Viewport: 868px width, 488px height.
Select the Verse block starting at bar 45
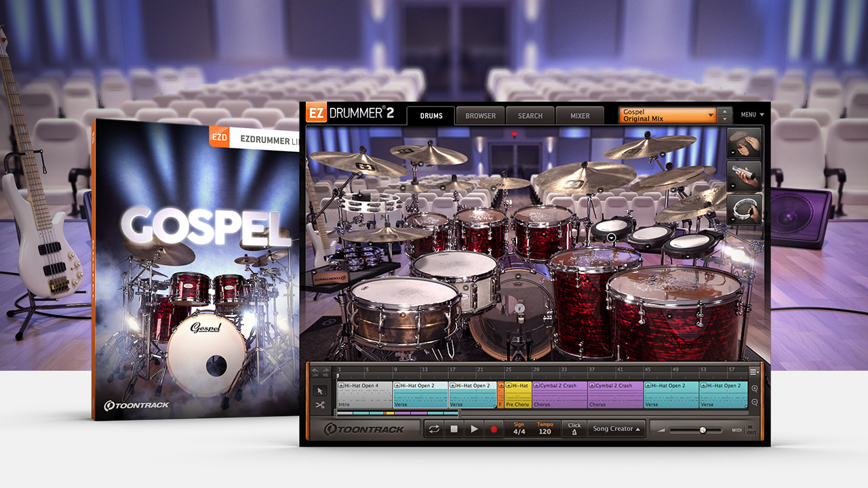[x=671, y=395]
